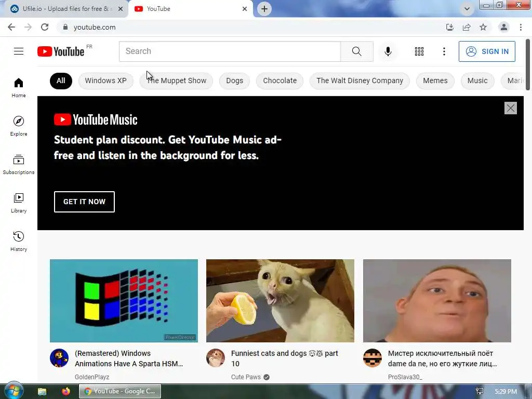Screen dimensions: 532x399
Task: Click the taskbar clock 5:29 PM
Action: point(506,392)
